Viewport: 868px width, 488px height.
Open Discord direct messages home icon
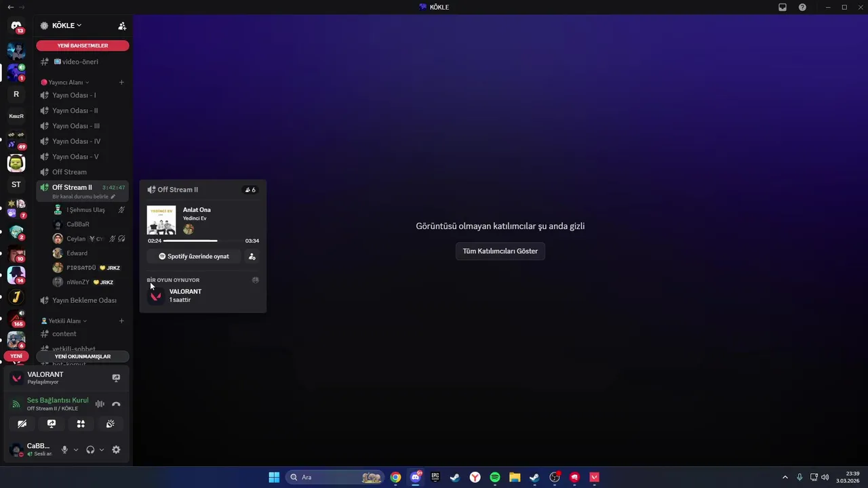16,26
